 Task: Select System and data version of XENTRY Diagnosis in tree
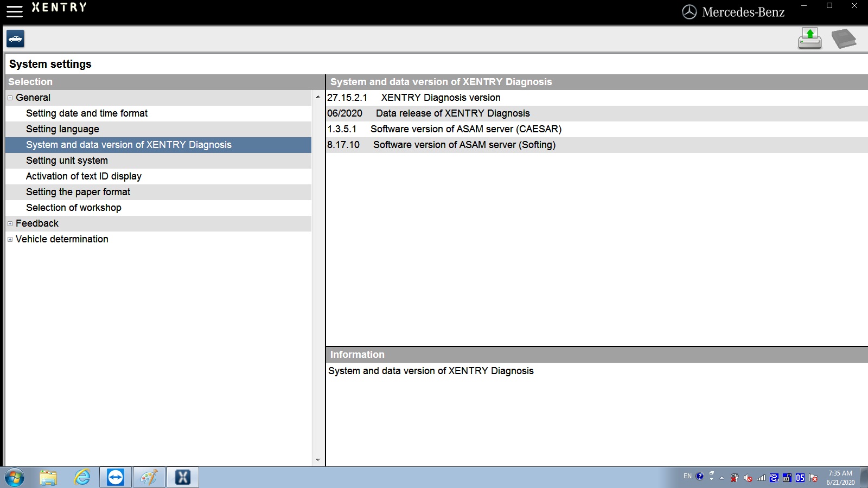158,145
